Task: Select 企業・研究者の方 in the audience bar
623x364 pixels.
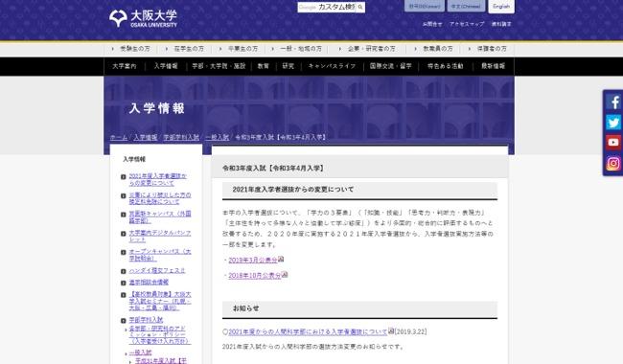Action: [x=372, y=49]
